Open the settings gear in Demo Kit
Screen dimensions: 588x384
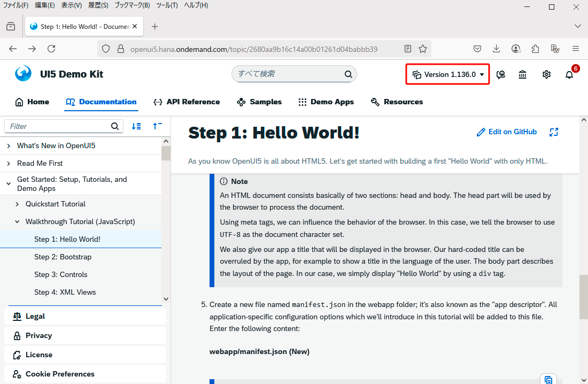[546, 75]
